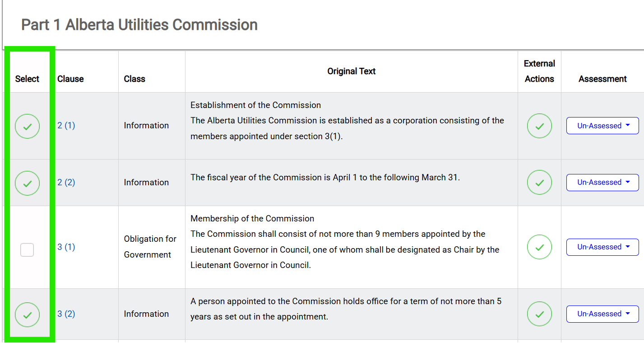Follow the clause 3 (2) link
This screenshot has width=644, height=343.
point(66,314)
